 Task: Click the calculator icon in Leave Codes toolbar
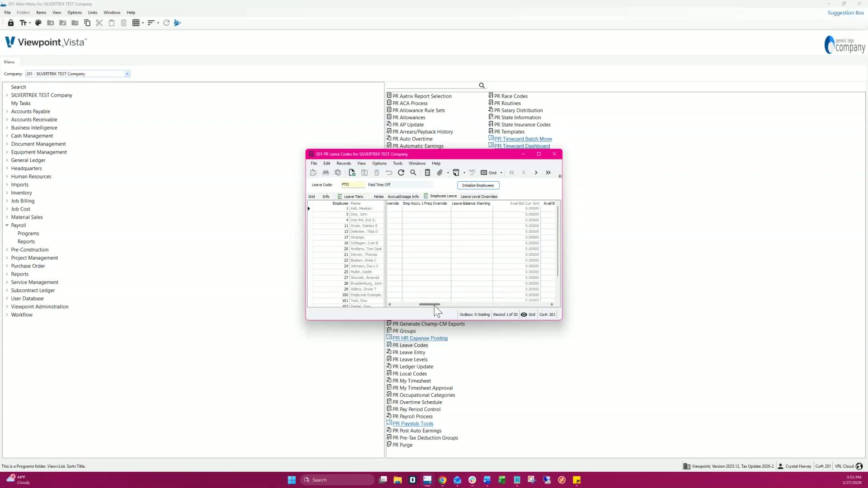point(427,173)
